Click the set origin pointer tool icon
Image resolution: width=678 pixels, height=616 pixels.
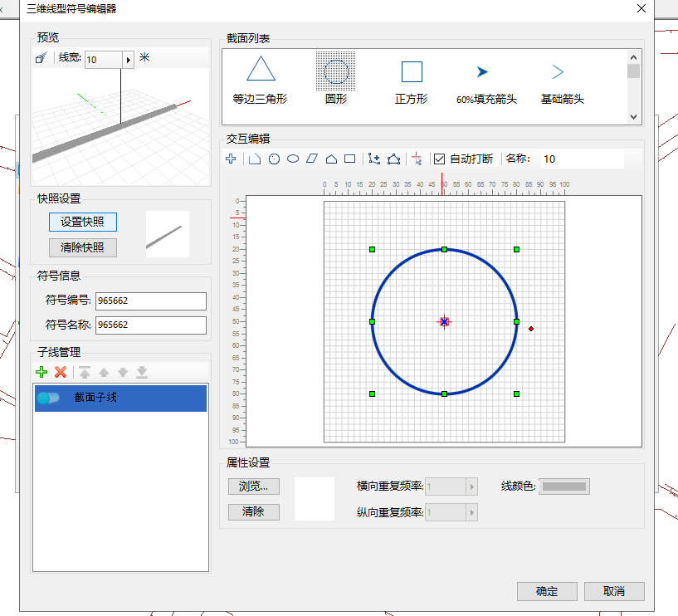pos(417,159)
